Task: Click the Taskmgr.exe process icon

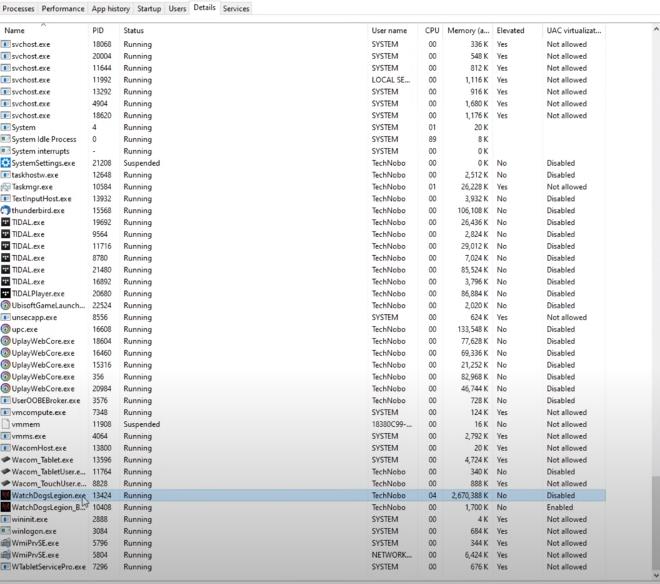Action: pos(5,187)
